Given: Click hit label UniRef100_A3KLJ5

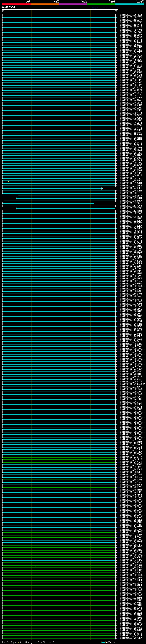Looking at the screenshot, I should coord(131,216).
